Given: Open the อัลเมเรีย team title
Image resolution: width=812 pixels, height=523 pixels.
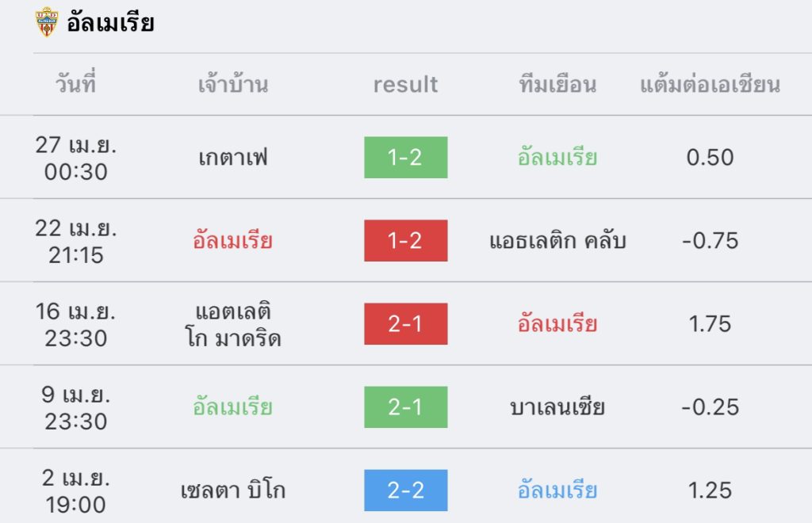Looking at the screenshot, I should pyautogui.click(x=110, y=23).
